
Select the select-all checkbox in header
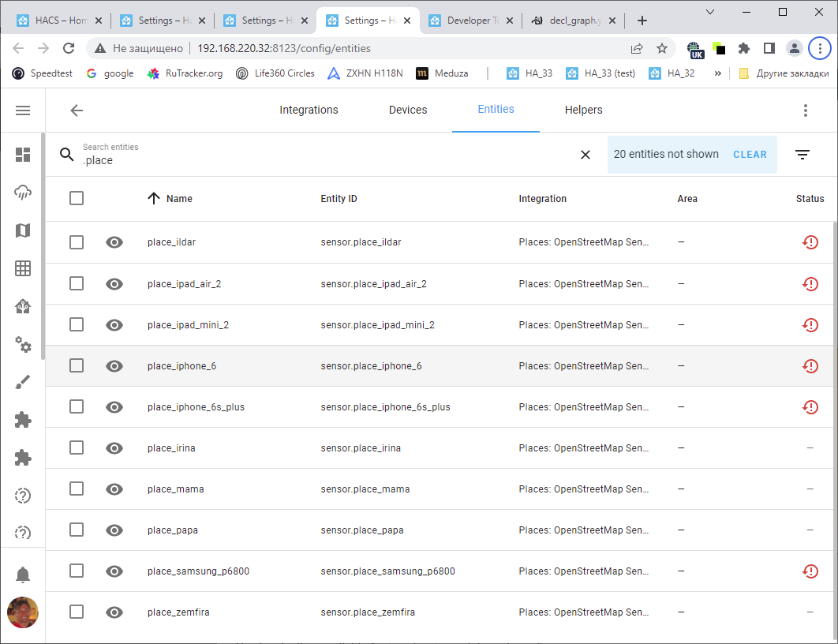(77, 198)
